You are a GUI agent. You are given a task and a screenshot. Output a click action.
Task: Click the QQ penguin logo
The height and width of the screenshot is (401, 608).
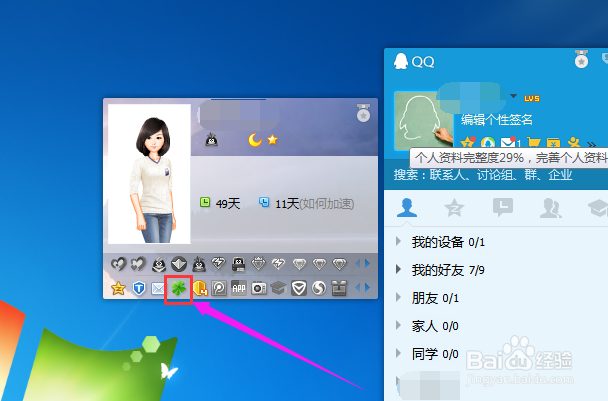point(401,61)
